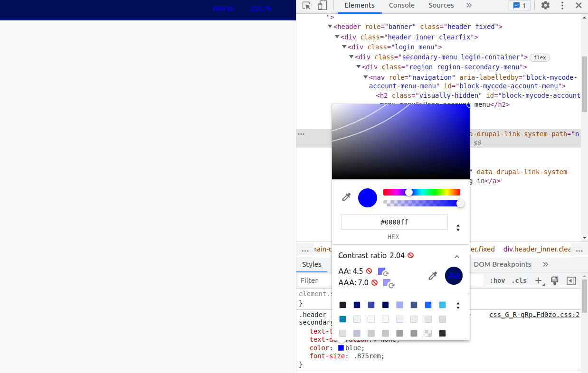Open DevTools settings
Image resolution: width=588 pixels, height=373 pixels.
pyautogui.click(x=545, y=5)
